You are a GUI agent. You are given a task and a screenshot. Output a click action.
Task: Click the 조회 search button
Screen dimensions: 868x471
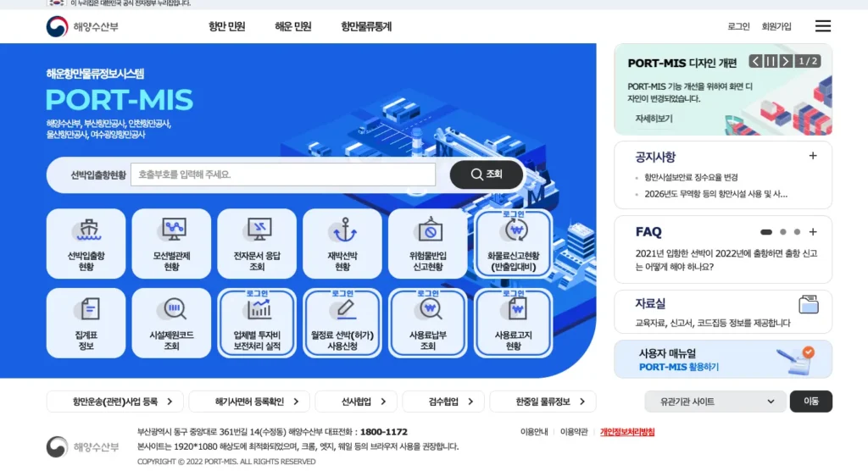[x=486, y=175]
